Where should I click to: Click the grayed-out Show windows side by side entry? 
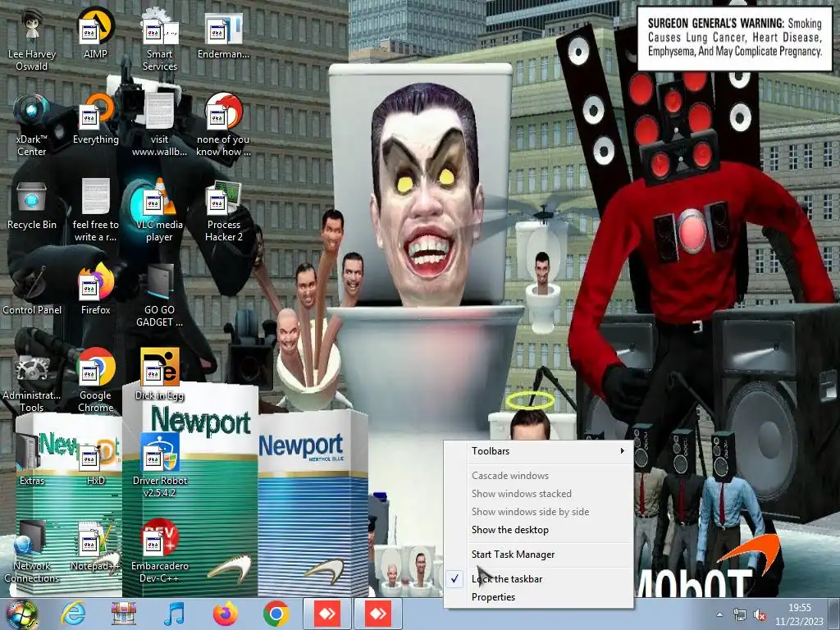click(539, 512)
